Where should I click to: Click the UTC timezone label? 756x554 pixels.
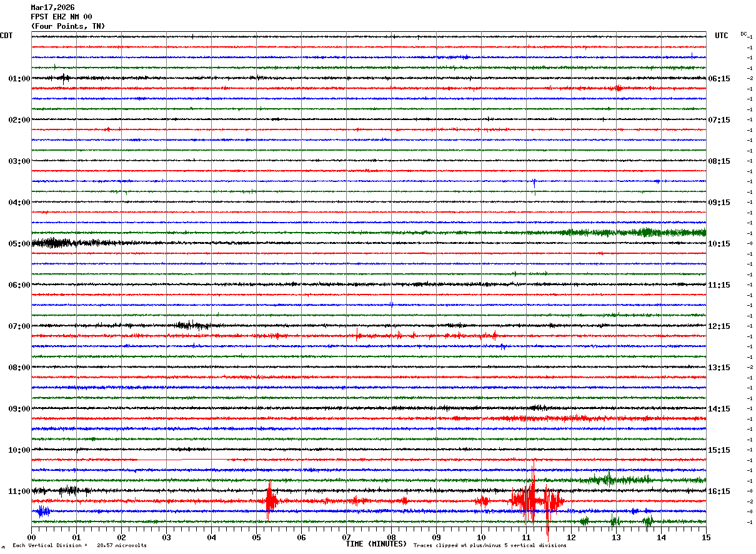pos(722,36)
